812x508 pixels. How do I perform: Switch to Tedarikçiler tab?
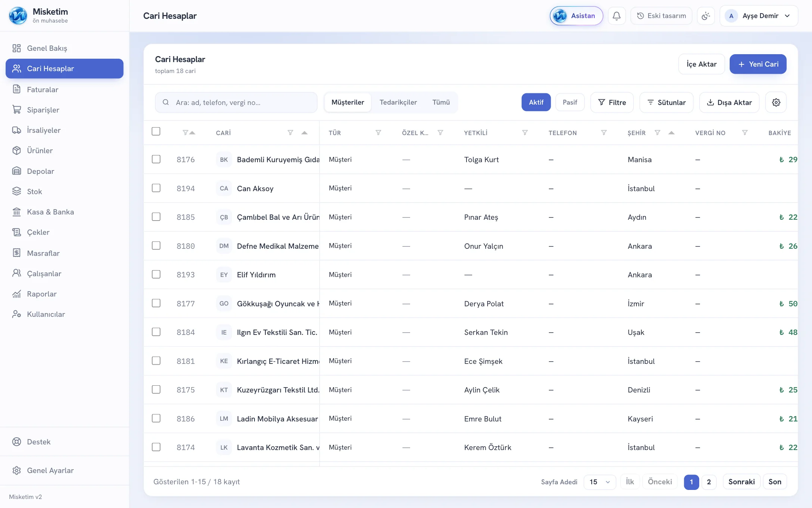tap(398, 102)
